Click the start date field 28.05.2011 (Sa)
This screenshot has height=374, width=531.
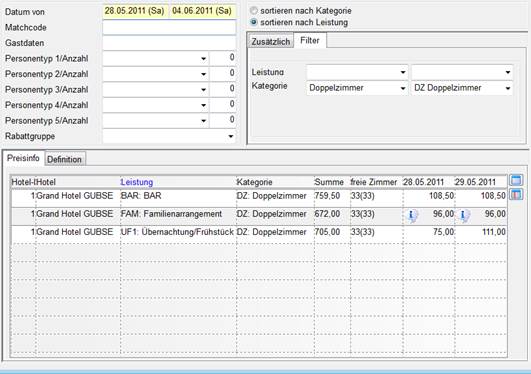[134, 11]
